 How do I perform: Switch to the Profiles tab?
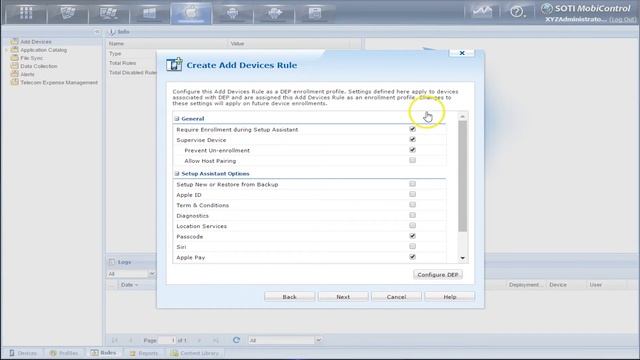[64, 353]
